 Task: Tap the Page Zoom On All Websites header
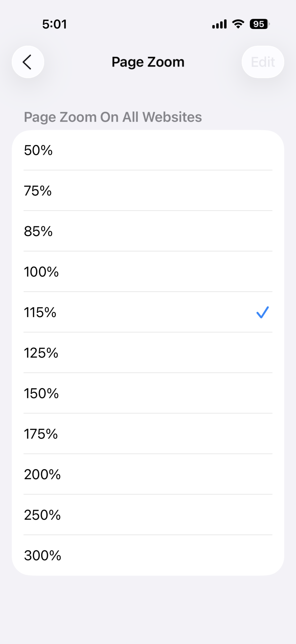coord(113,117)
